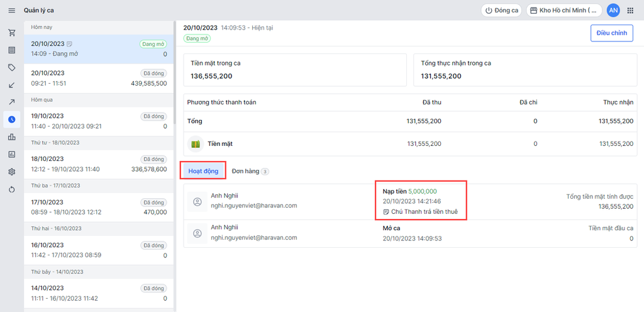Click the refresh icon in sidebar
Viewport: 644px width, 312px height.
point(11,189)
